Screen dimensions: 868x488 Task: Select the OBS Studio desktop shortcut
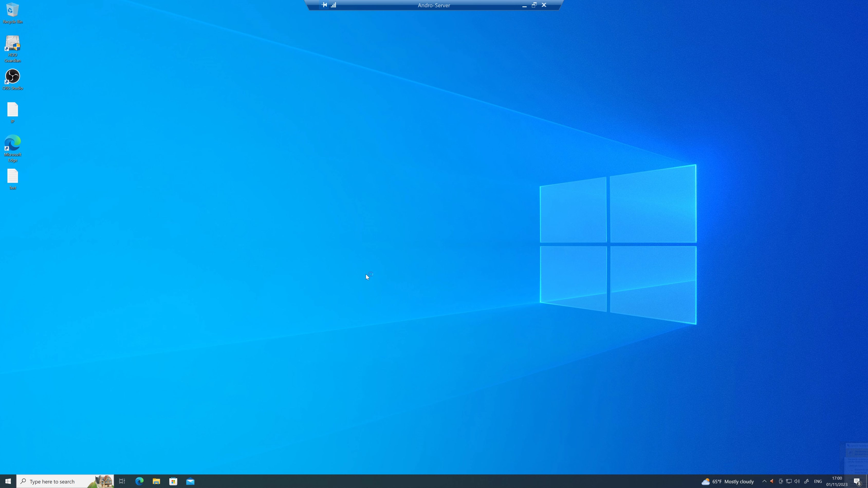pyautogui.click(x=13, y=79)
